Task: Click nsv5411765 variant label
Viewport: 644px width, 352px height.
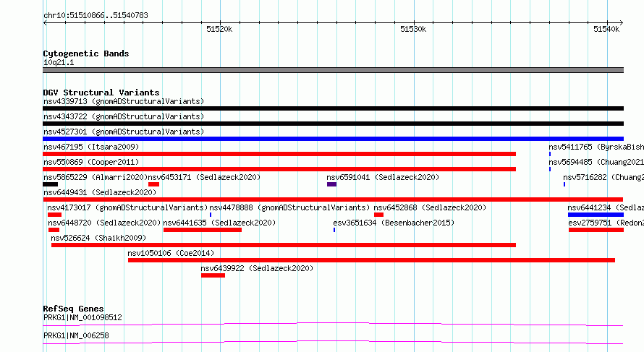Action: (x=596, y=147)
